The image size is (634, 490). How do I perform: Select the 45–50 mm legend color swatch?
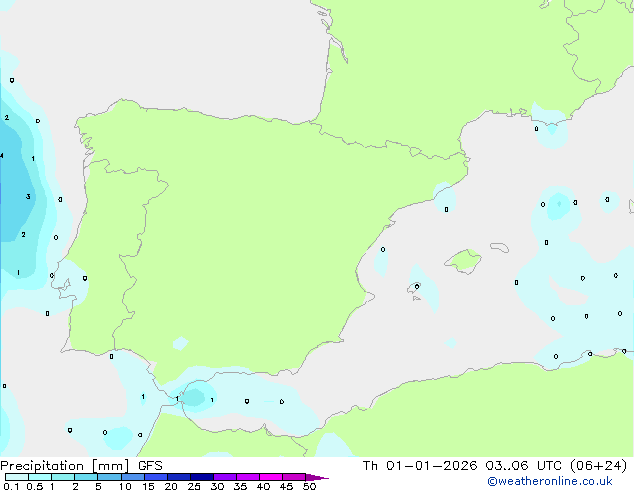294,477
